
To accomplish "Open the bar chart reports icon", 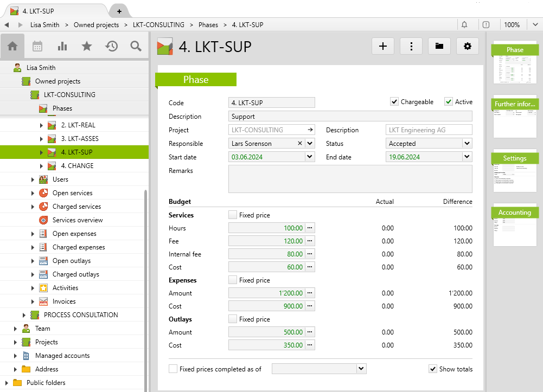I will pyautogui.click(x=62, y=47).
